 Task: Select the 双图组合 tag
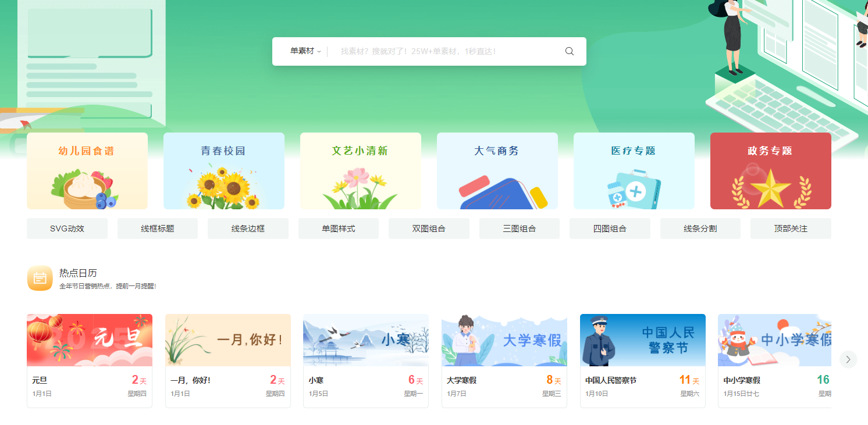(x=429, y=228)
